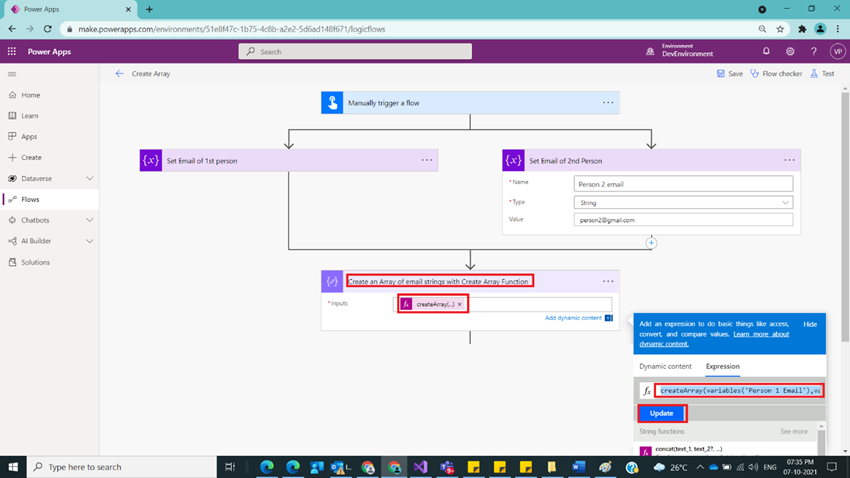
Task: Open Microsoft Teams from the taskbar
Action: point(447,467)
